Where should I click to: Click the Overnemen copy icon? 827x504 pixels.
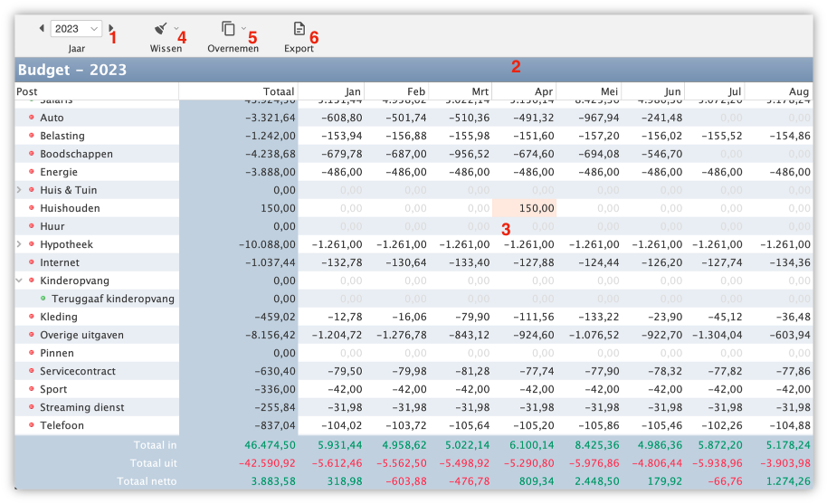click(228, 29)
